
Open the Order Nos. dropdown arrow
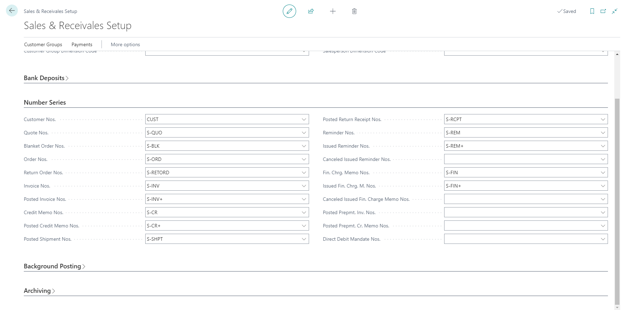tap(304, 159)
